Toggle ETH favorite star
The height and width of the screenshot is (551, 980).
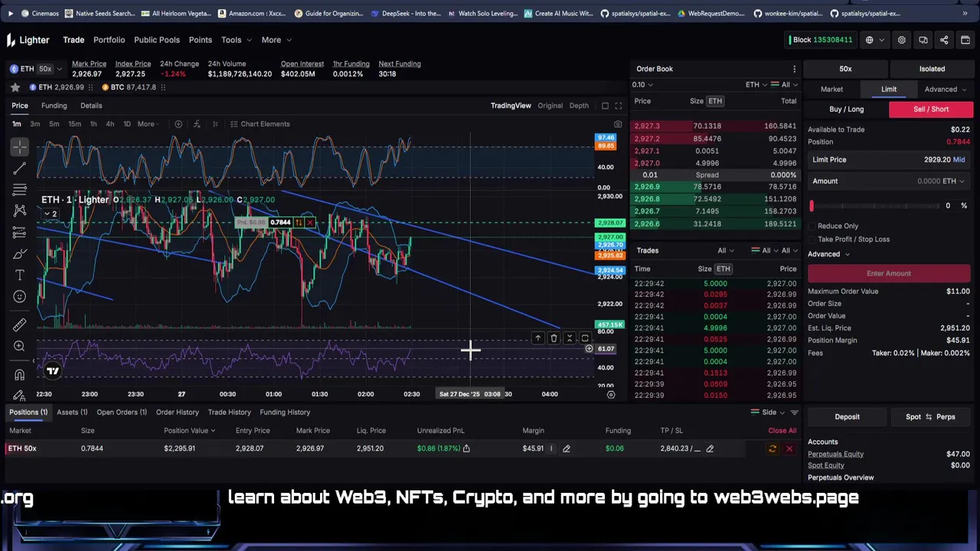click(x=15, y=87)
